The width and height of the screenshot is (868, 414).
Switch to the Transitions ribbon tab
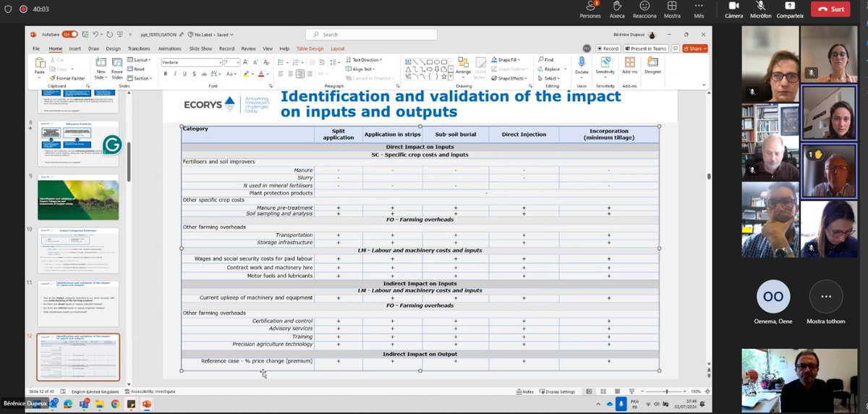[x=139, y=48]
